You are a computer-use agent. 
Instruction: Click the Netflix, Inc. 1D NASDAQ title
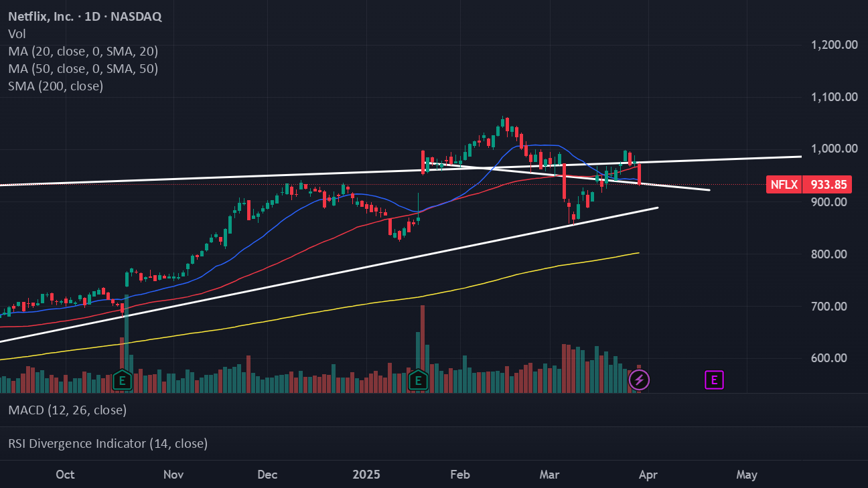tap(84, 17)
